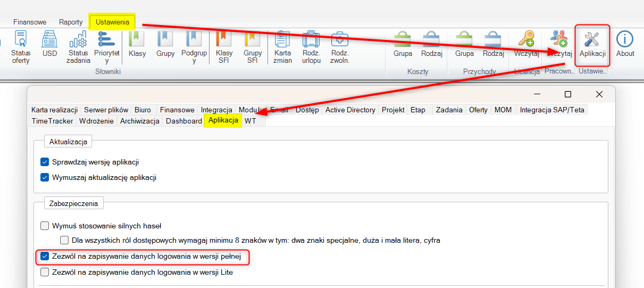The width and height of the screenshot is (644, 288).
Task: Open the Active Directory settings tab
Action: click(x=350, y=110)
